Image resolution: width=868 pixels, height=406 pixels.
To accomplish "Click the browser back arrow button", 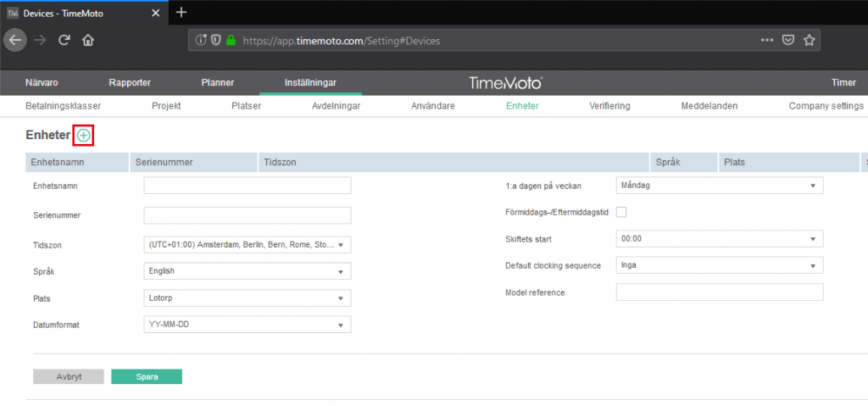I will coord(15,40).
